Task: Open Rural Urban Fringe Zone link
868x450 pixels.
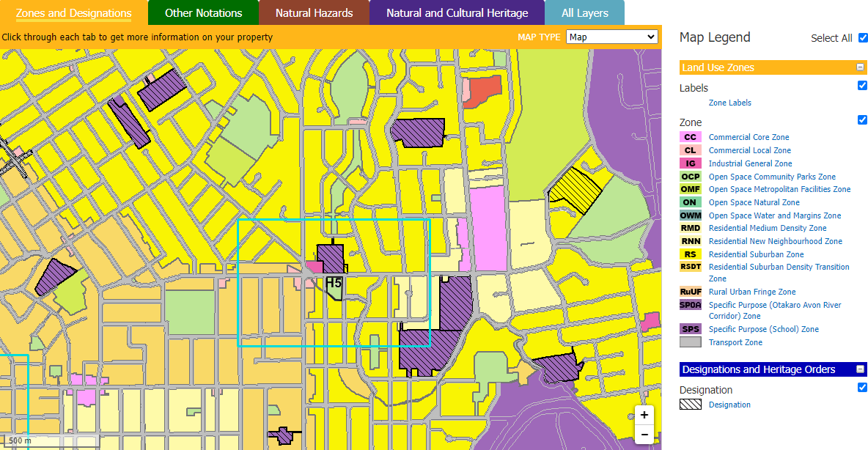Action: [752, 292]
